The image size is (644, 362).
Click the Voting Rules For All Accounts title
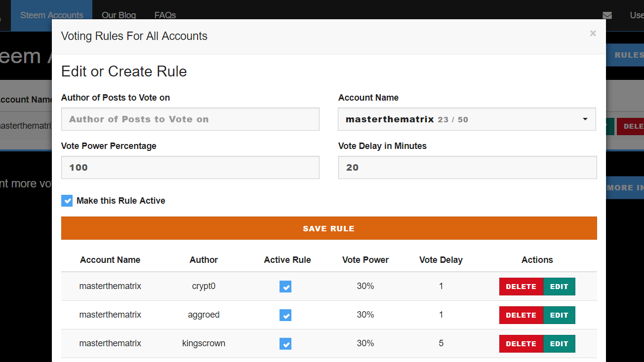(x=134, y=36)
